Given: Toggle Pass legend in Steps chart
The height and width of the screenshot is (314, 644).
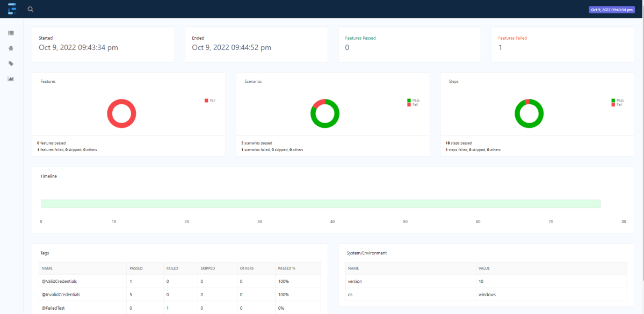Looking at the screenshot, I should 617,101.
